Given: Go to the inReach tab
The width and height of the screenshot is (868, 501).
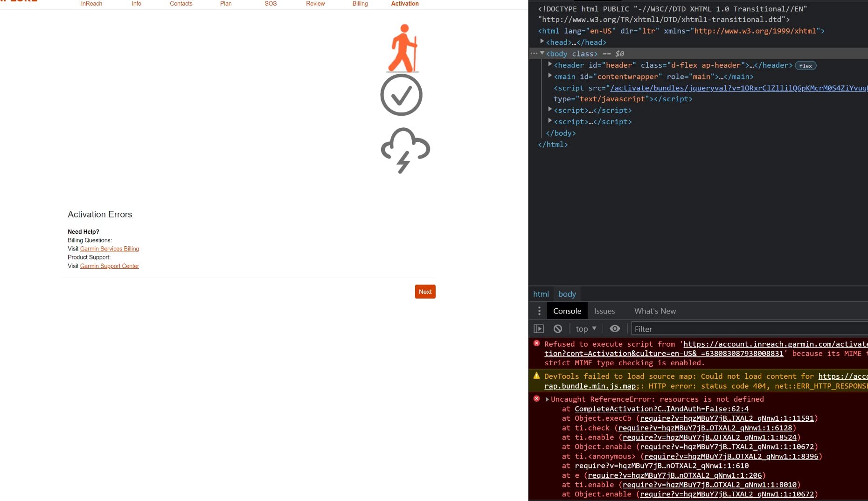Looking at the screenshot, I should [x=91, y=4].
